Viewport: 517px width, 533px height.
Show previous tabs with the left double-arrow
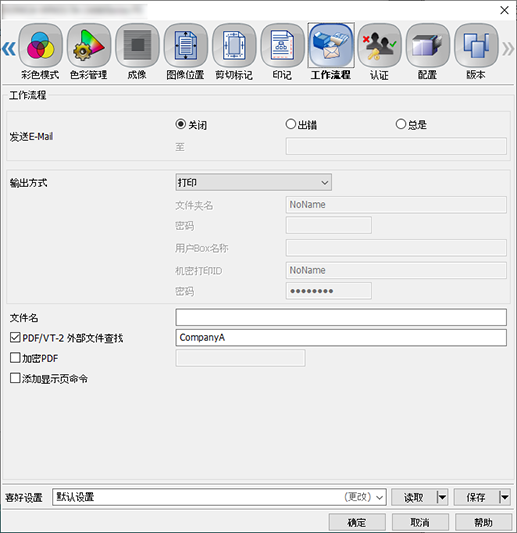[x=9, y=49]
